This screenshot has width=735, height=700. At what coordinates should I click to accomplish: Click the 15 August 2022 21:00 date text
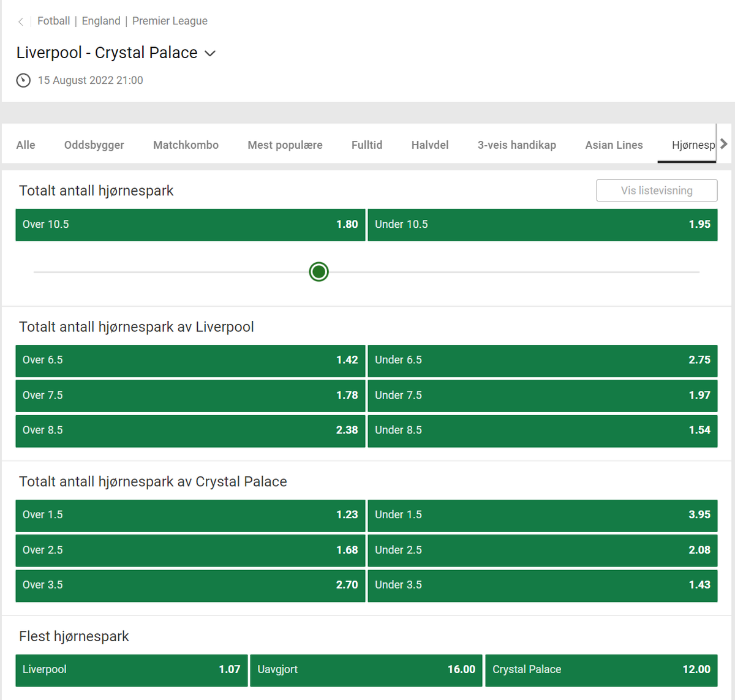[x=91, y=80]
